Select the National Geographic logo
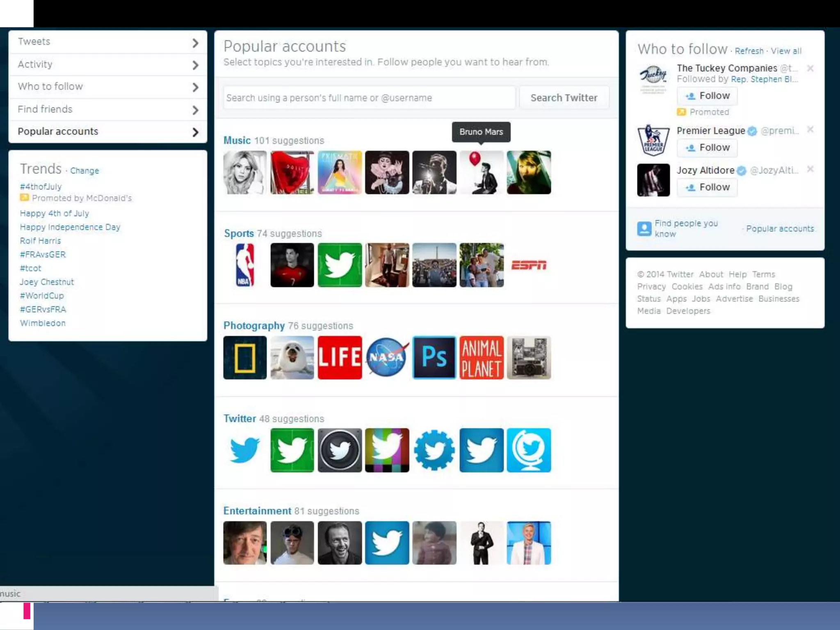The width and height of the screenshot is (840, 630). point(245,358)
